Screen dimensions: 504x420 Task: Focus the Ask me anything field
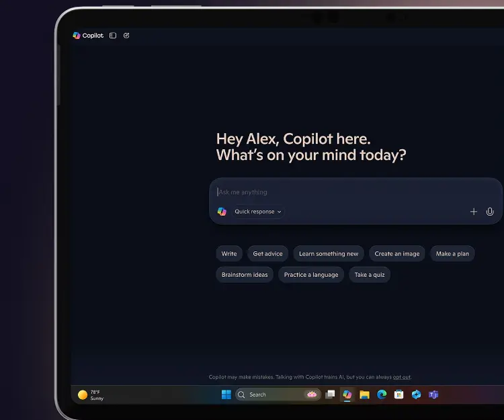(x=355, y=192)
